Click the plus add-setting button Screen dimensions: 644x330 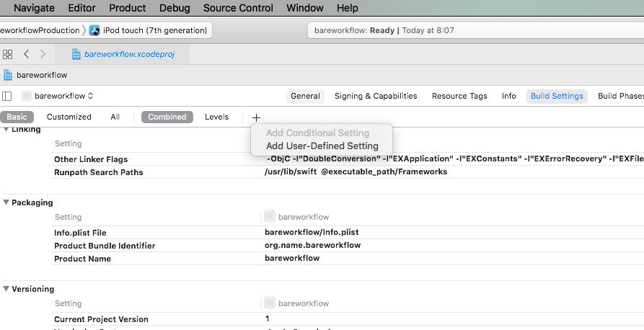coord(256,117)
